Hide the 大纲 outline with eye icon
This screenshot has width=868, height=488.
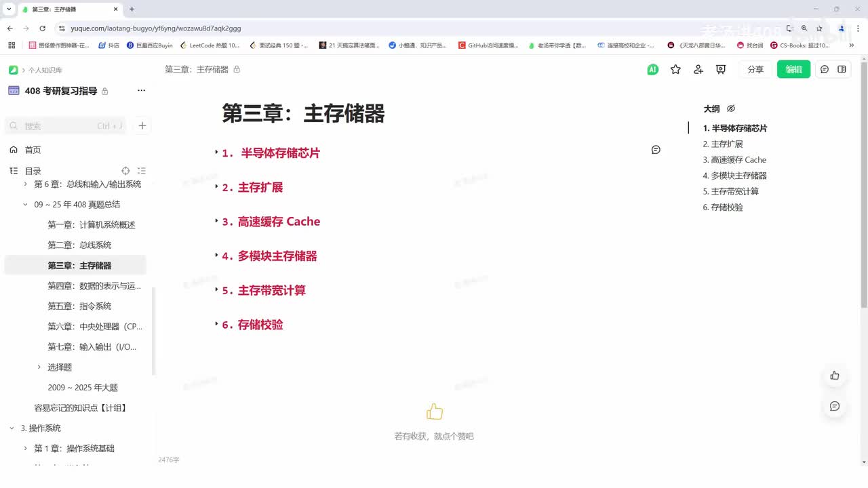click(x=731, y=108)
